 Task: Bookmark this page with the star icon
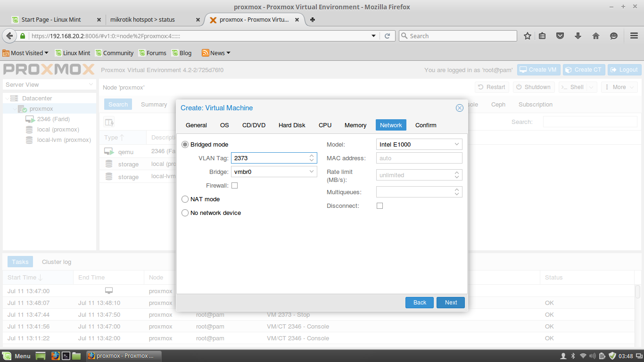click(528, 36)
